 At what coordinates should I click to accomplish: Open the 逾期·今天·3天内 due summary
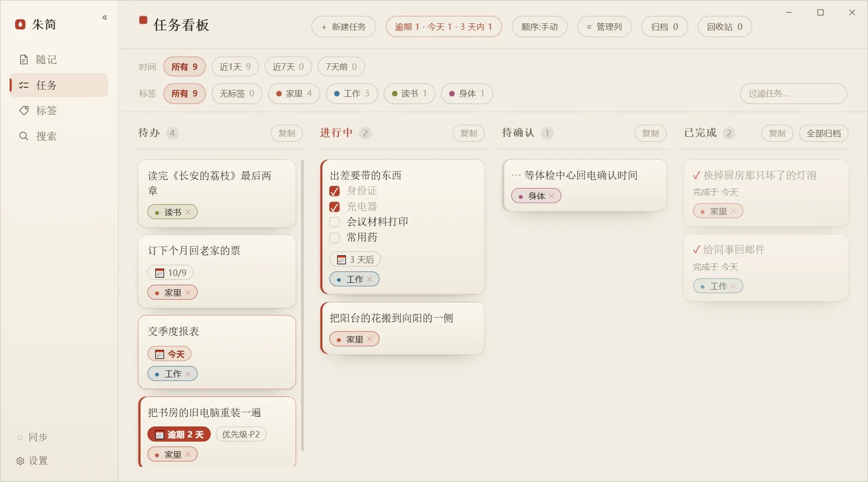443,27
